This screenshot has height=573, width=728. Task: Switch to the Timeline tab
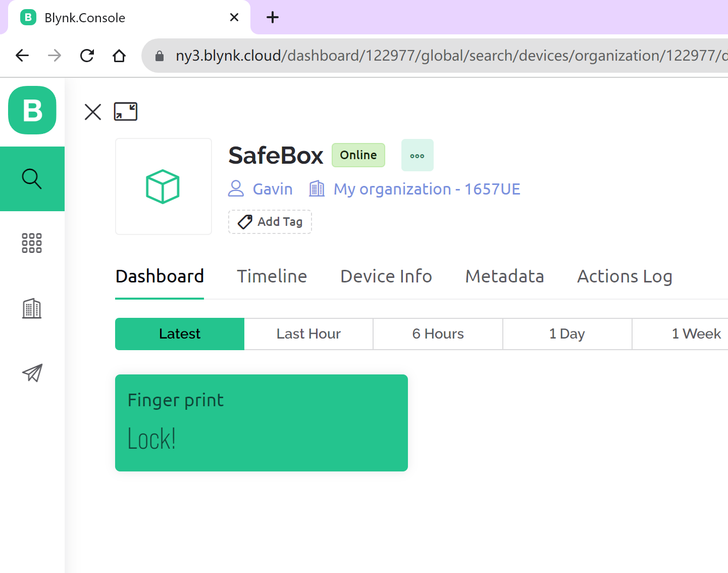click(272, 276)
